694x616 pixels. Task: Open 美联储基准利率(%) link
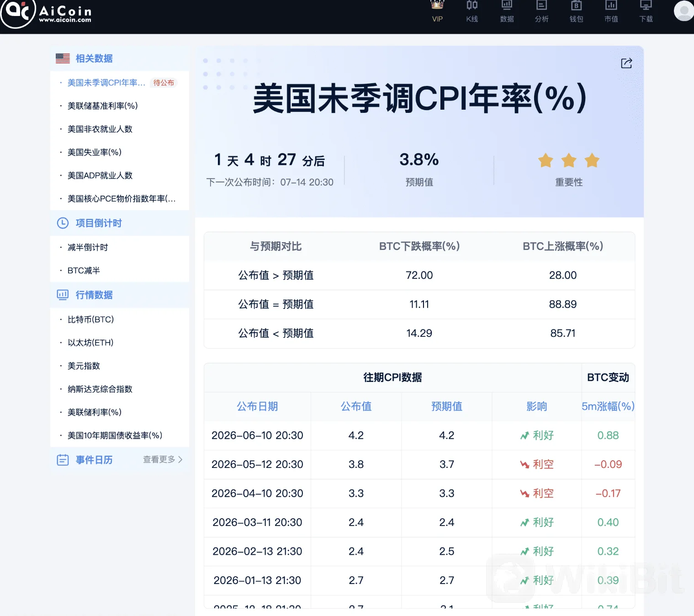coord(103,106)
